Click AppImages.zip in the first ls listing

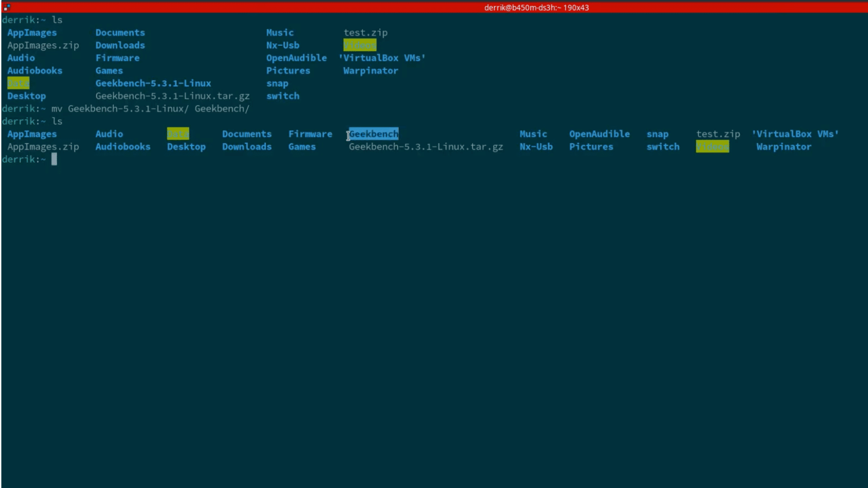[x=43, y=45]
